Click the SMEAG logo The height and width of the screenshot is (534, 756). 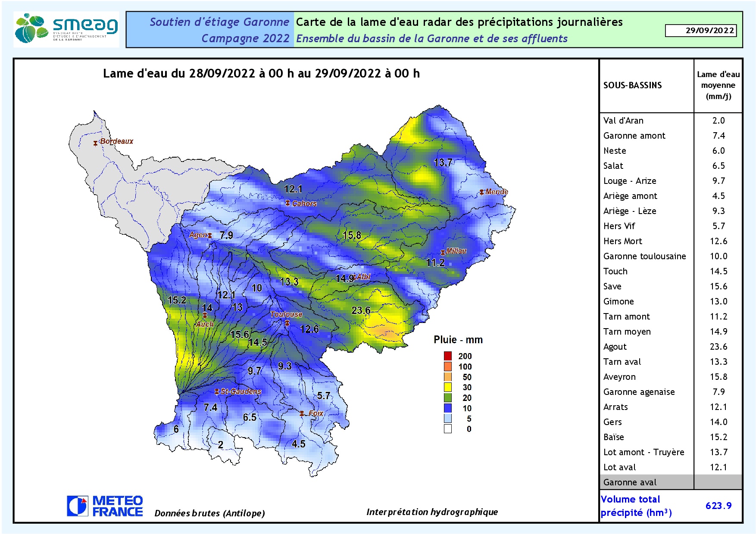click(66, 29)
